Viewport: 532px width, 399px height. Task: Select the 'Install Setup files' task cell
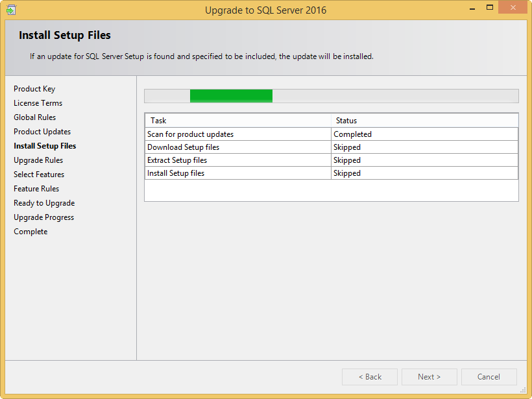(238, 173)
